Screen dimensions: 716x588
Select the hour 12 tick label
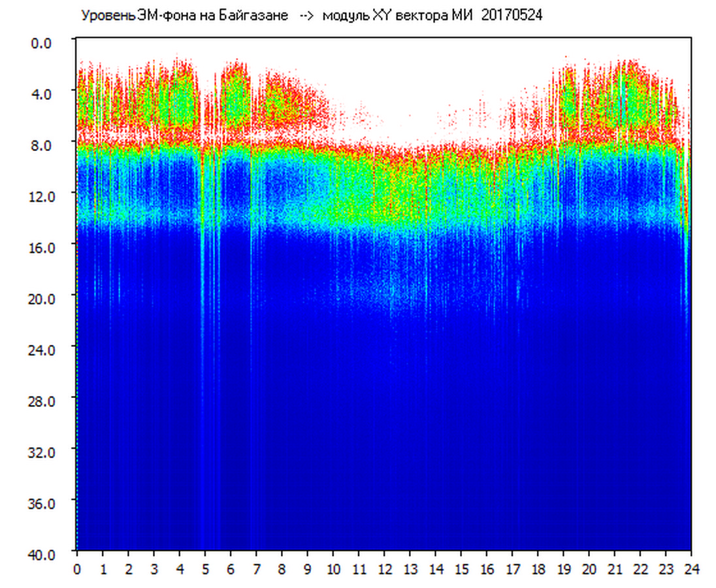point(384,568)
